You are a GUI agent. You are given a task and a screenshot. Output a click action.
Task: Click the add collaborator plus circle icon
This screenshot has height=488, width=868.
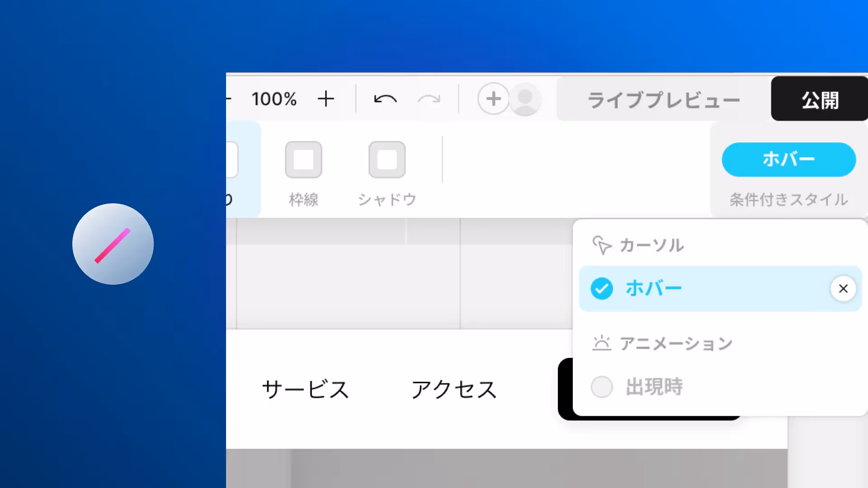coord(493,99)
